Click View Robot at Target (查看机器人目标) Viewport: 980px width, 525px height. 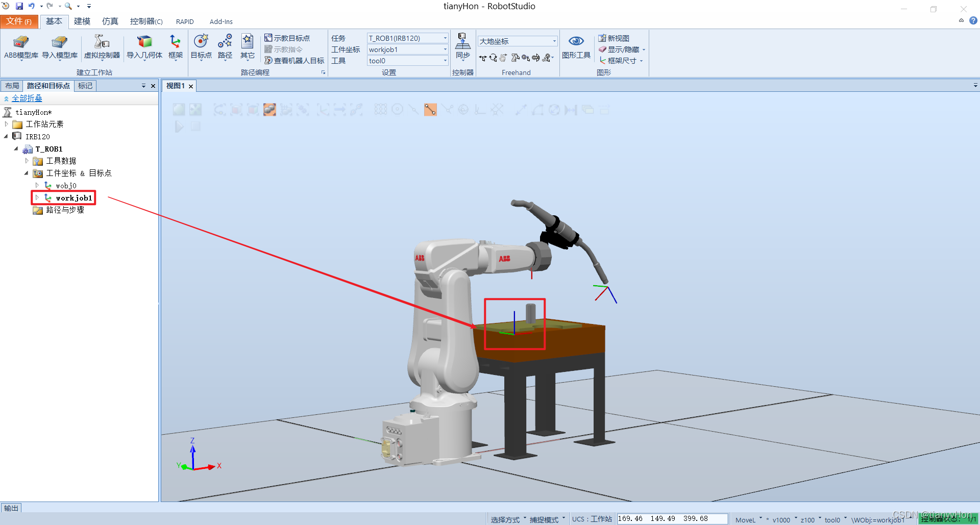295,61
